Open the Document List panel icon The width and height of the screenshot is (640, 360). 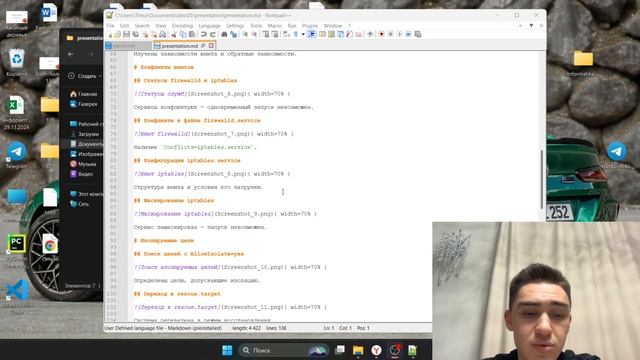[x=340, y=34]
